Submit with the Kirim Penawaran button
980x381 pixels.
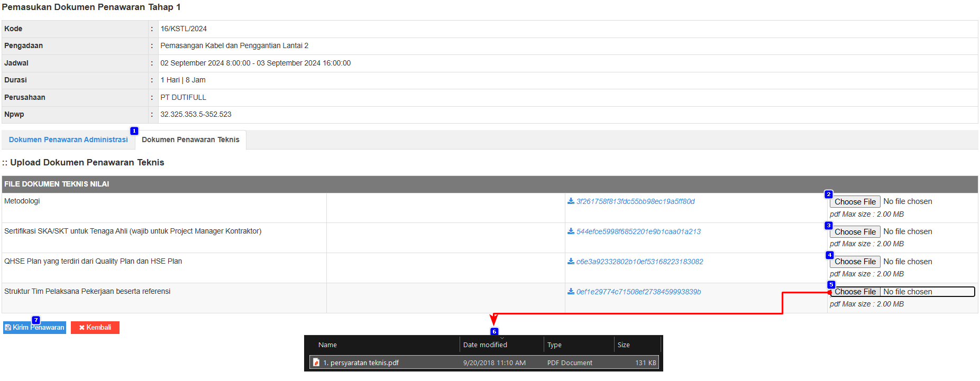point(35,328)
